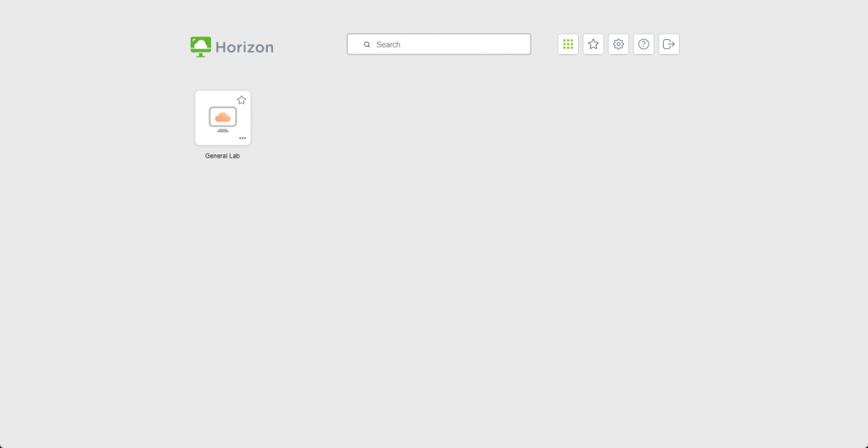Click the Horizon logo
Screen dimensions: 868x448
tap(232, 48)
